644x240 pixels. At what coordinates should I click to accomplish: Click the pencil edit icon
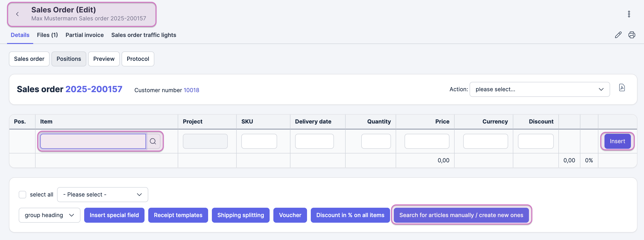[x=618, y=35]
